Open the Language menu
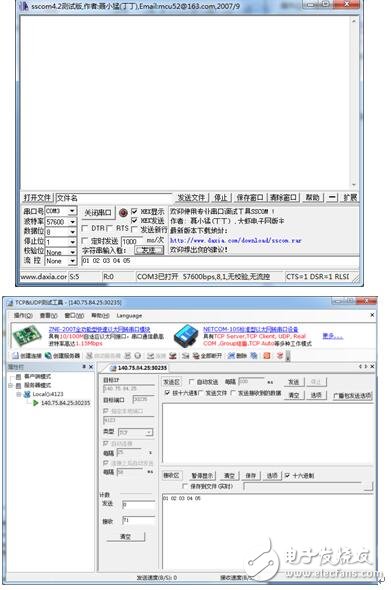Screen dimensions: 391x590 coord(129,316)
